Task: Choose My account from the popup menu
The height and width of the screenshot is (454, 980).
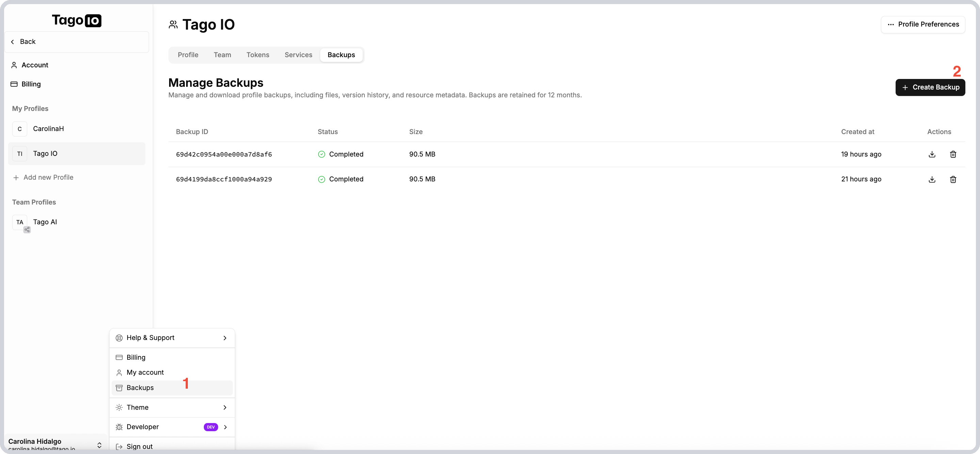Action: point(145,372)
